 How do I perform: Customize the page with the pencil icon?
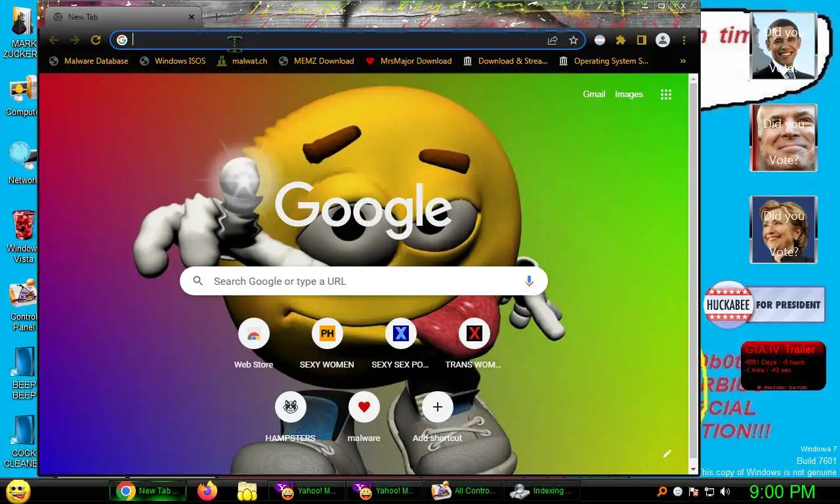pos(667,453)
